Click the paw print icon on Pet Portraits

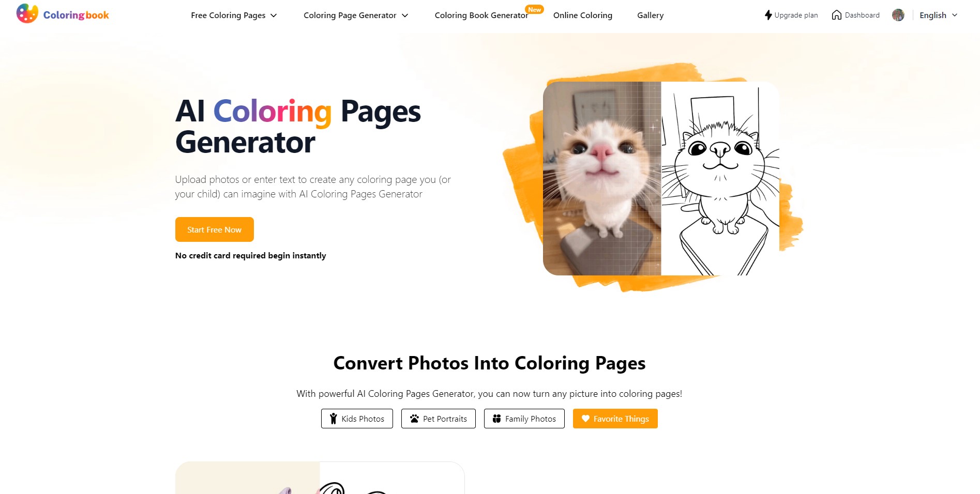click(x=414, y=419)
